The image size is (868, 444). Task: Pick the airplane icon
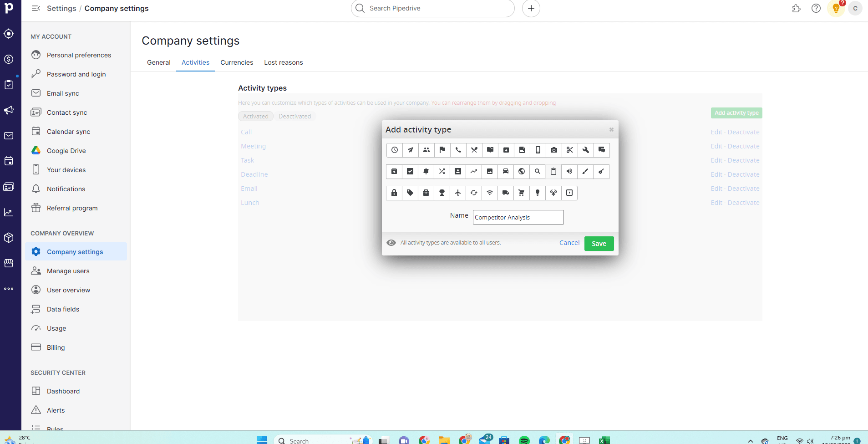(458, 193)
